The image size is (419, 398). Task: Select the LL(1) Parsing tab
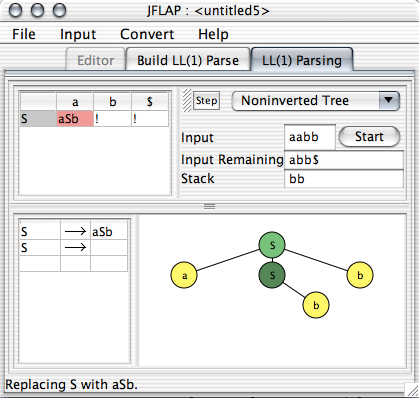302,60
